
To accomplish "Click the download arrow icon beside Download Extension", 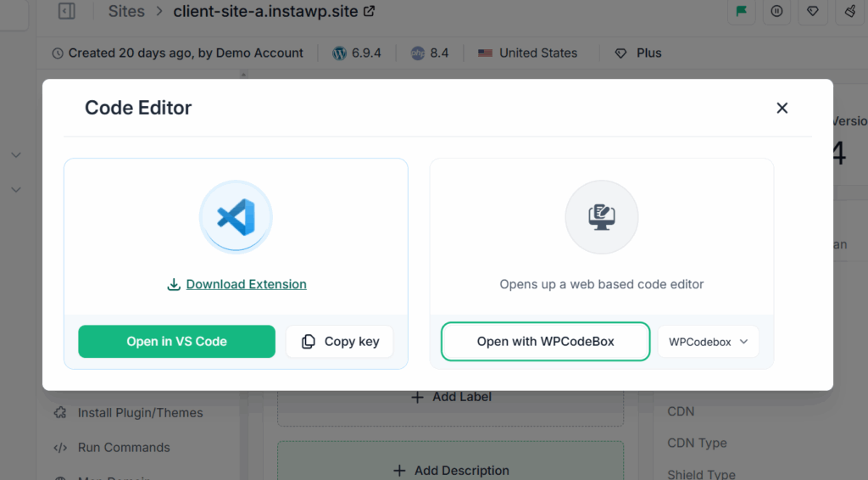I will pos(174,284).
